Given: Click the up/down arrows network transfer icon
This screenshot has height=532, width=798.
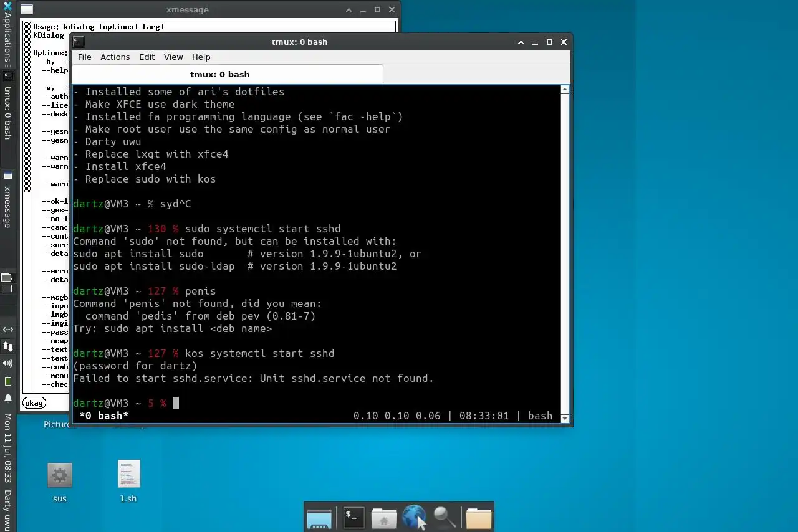Looking at the screenshot, I should tap(8, 346).
